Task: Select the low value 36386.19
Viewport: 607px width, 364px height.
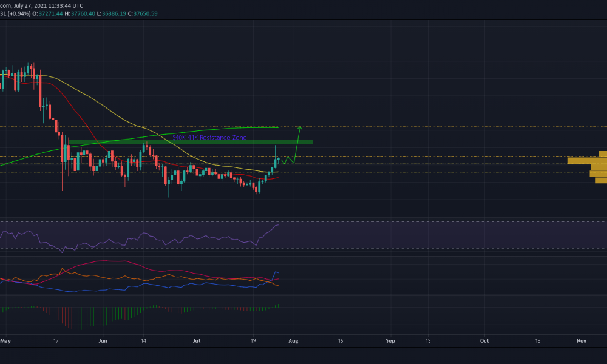Action: [x=114, y=13]
